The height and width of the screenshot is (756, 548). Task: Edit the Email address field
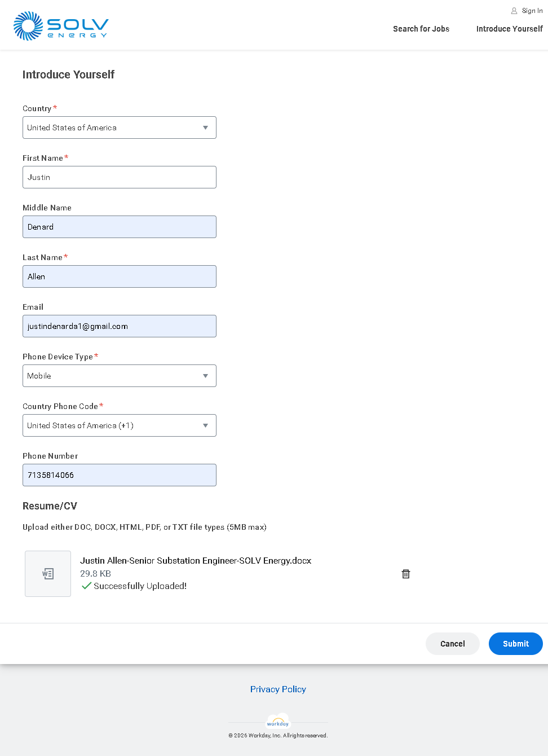(x=120, y=326)
